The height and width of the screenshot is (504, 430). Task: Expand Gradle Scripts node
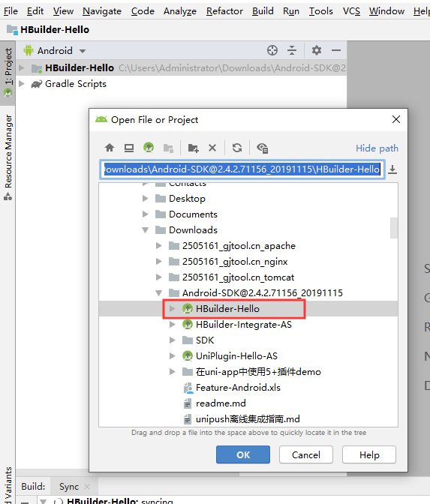coord(22,83)
